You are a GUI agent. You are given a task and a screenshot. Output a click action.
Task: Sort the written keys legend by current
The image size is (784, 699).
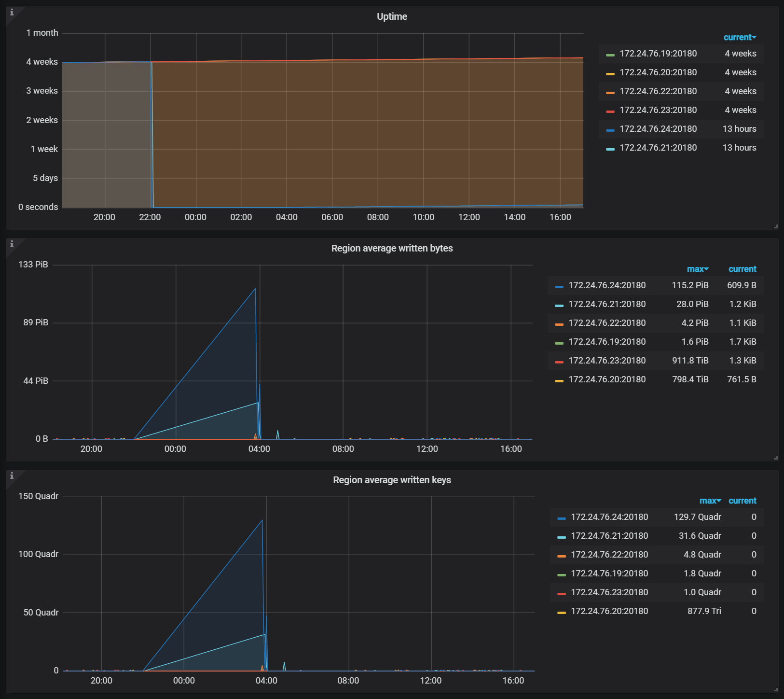point(742,501)
